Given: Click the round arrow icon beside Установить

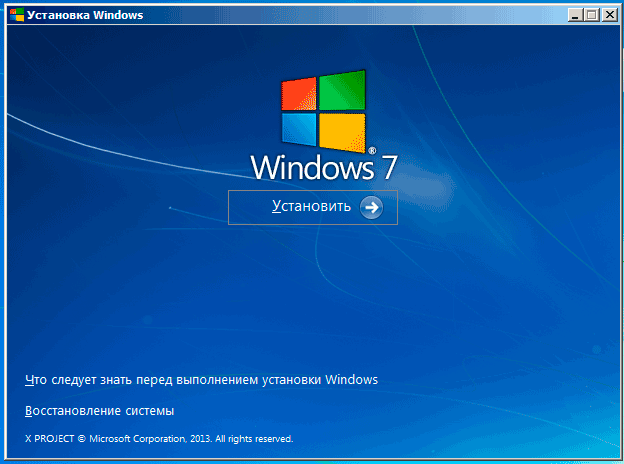Looking at the screenshot, I should pyautogui.click(x=371, y=207).
